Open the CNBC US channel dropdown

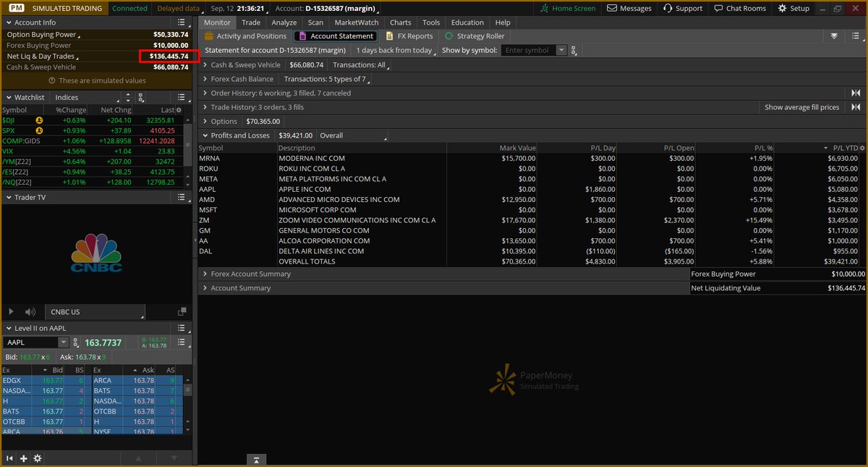click(94, 312)
